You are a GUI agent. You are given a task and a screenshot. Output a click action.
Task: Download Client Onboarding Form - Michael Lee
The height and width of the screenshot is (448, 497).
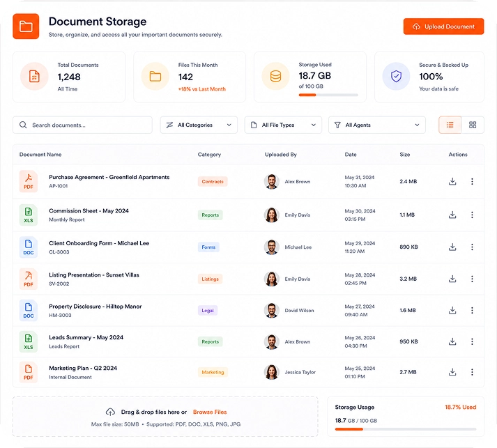pyautogui.click(x=452, y=247)
